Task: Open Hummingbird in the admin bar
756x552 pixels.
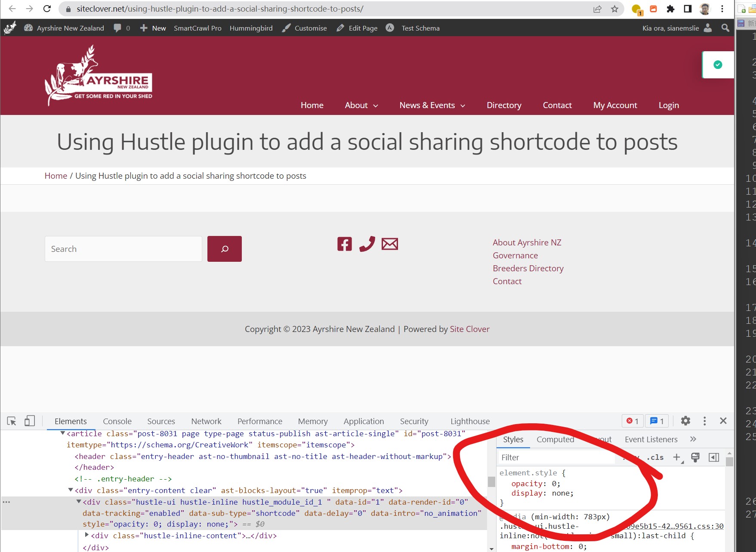Action: [x=251, y=28]
